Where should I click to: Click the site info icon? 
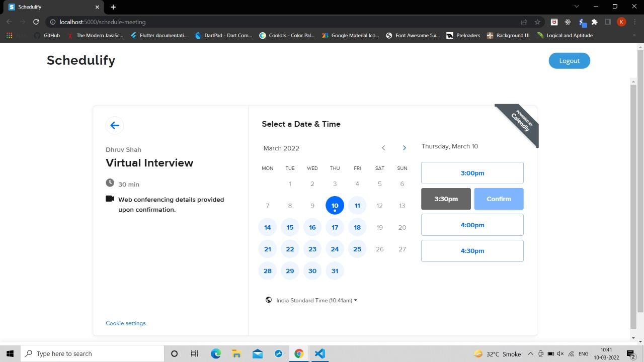(x=52, y=22)
